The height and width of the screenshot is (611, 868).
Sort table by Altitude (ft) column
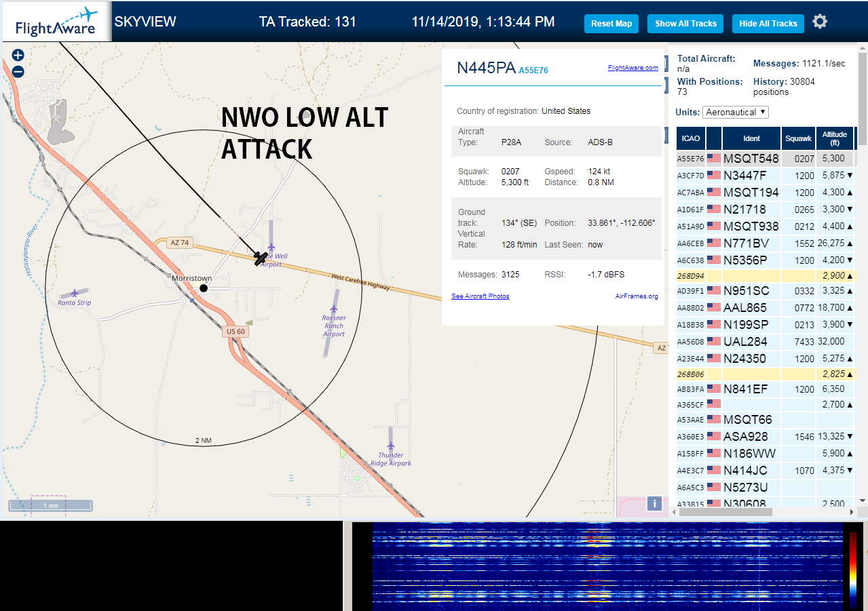click(834, 138)
